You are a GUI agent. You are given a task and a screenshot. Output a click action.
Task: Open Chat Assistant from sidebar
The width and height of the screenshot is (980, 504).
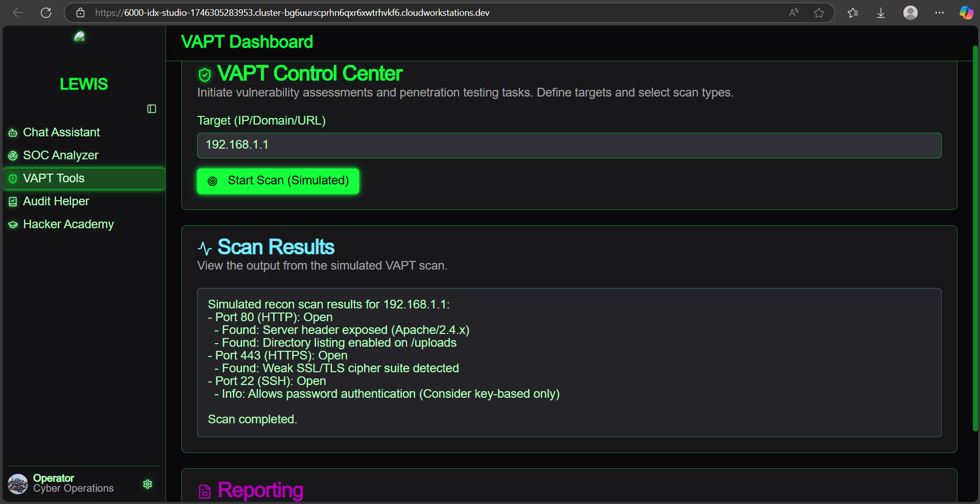pos(61,132)
